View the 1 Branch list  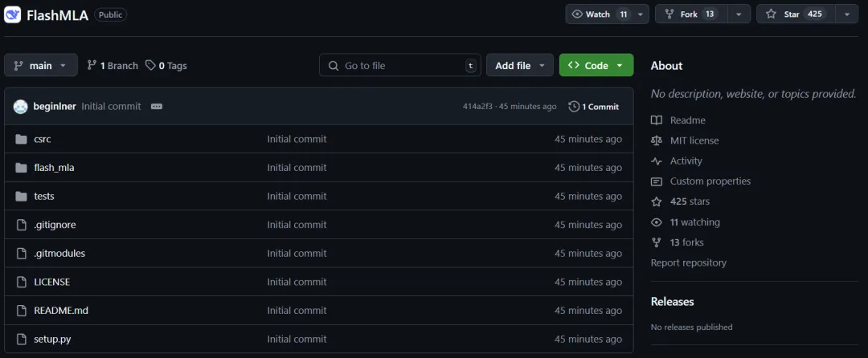(113, 66)
